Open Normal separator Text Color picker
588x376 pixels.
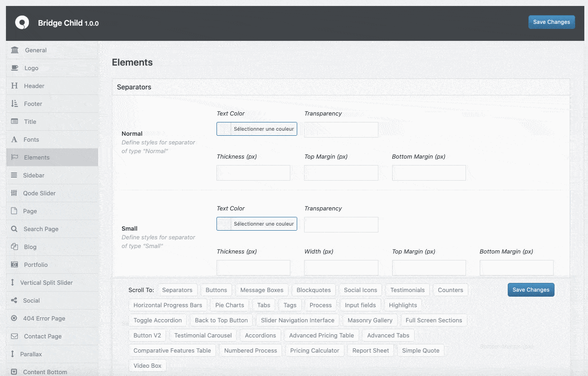pos(257,129)
